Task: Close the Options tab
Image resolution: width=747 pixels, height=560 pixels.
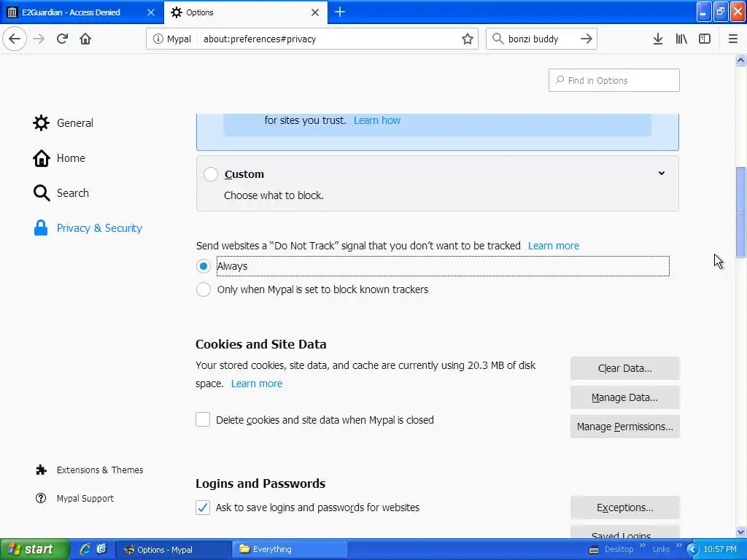Action: (315, 12)
